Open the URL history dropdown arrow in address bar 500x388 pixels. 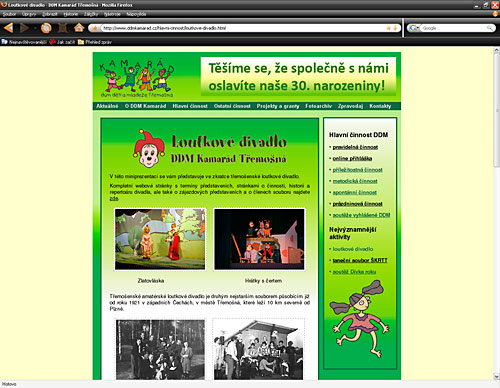pos(395,28)
